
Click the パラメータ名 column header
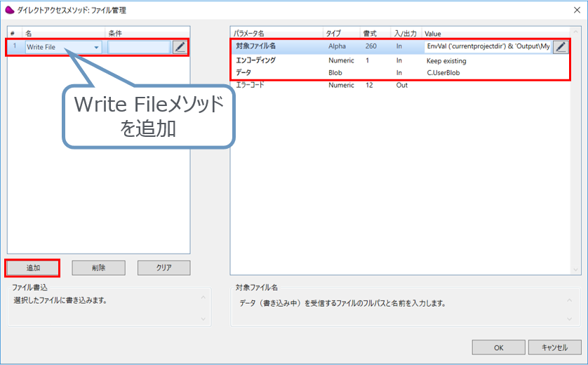pyautogui.click(x=248, y=33)
